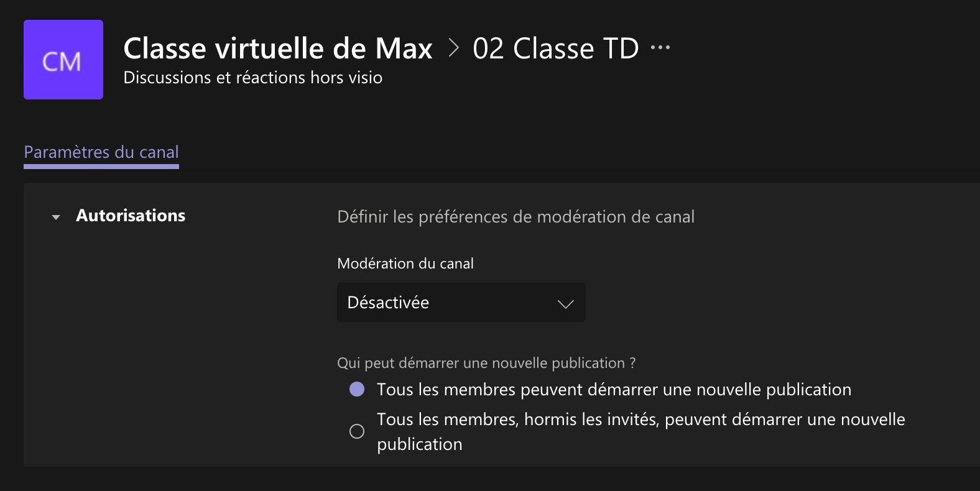Click label Tous les membres peuvent démarrer

[614, 390]
